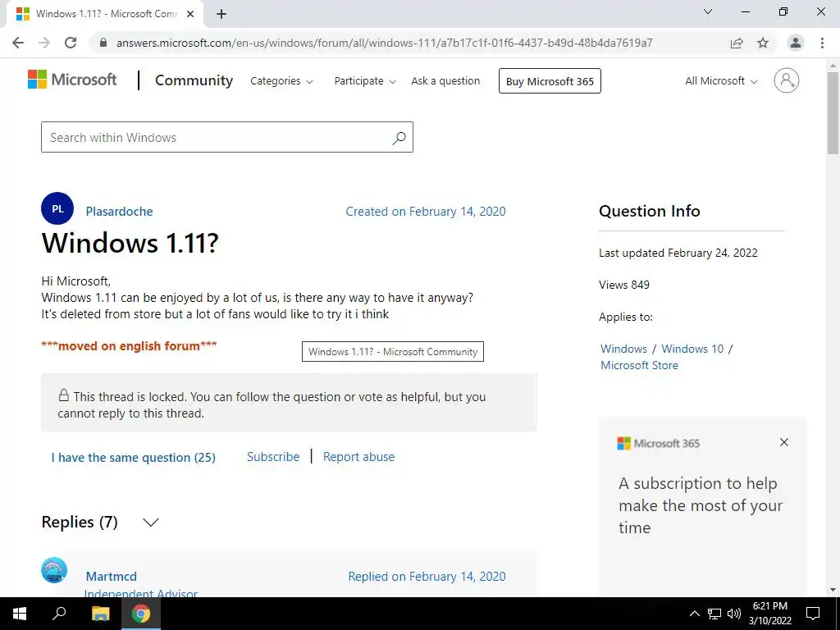Open the Microsoft Store category link
Screen dimensions: 840x630
click(639, 365)
